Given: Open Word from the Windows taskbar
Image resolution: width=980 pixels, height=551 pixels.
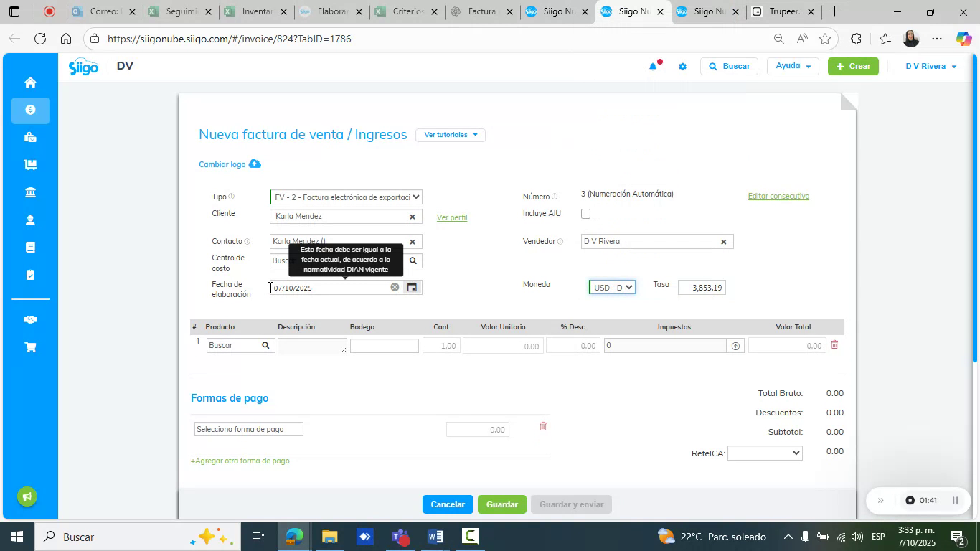Looking at the screenshot, I should pyautogui.click(x=435, y=537).
